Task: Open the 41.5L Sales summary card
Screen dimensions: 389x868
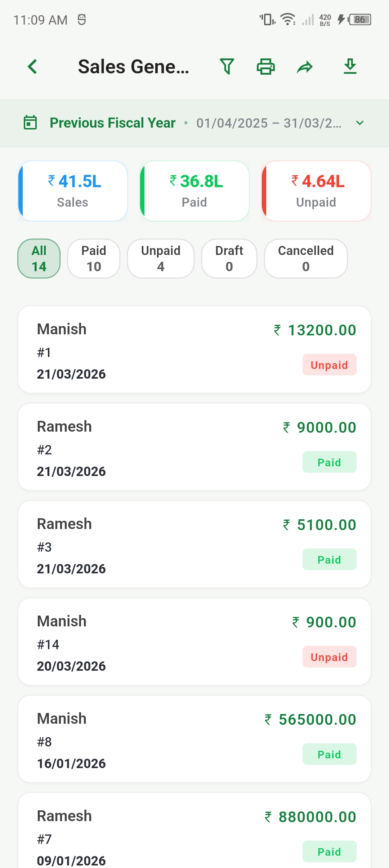Action: (73, 191)
